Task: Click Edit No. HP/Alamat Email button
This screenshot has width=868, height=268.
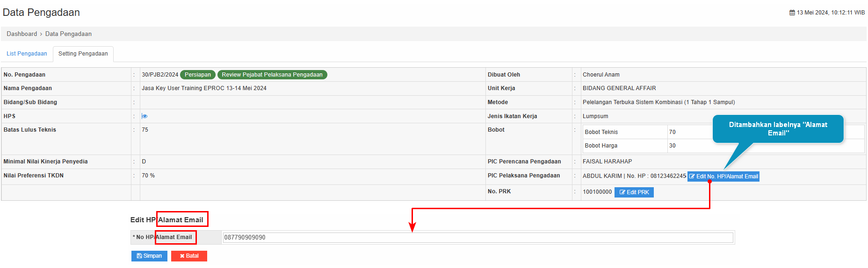Action: (x=723, y=176)
